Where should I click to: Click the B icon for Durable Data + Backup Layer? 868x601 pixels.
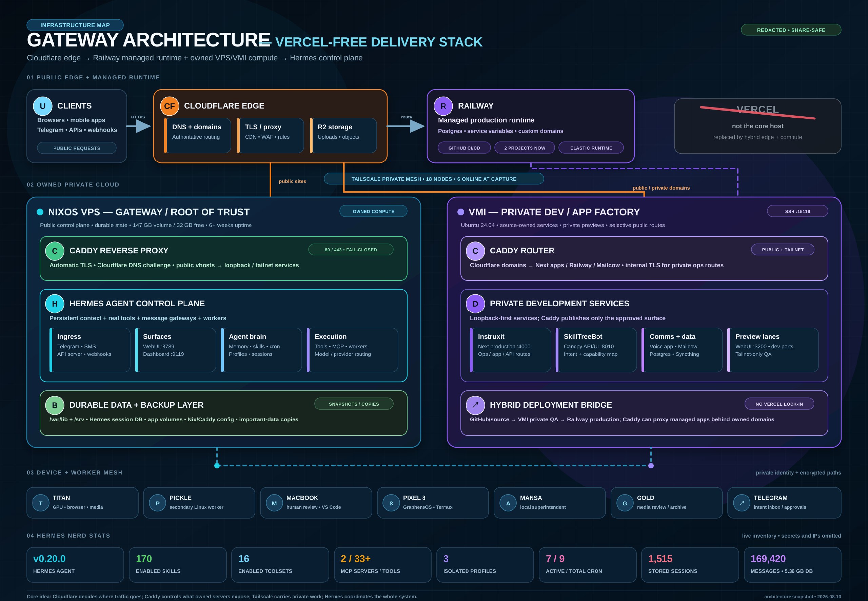point(55,405)
